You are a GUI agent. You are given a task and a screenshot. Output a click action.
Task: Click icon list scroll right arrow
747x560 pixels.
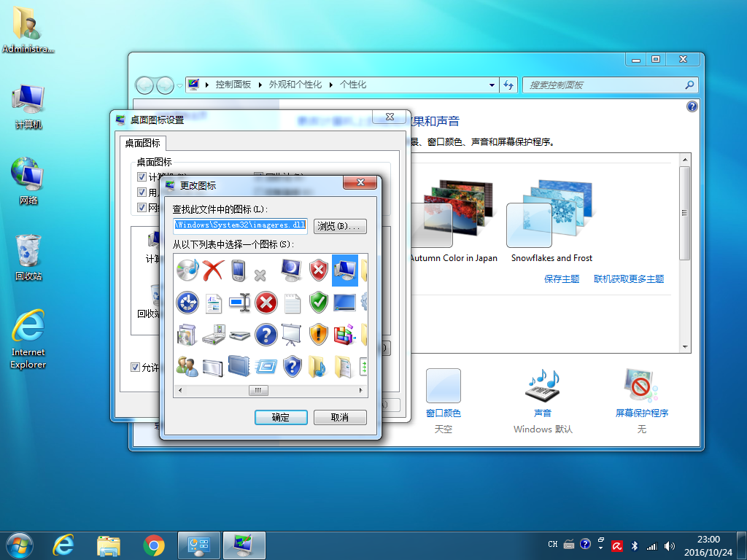pyautogui.click(x=361, y=391)
